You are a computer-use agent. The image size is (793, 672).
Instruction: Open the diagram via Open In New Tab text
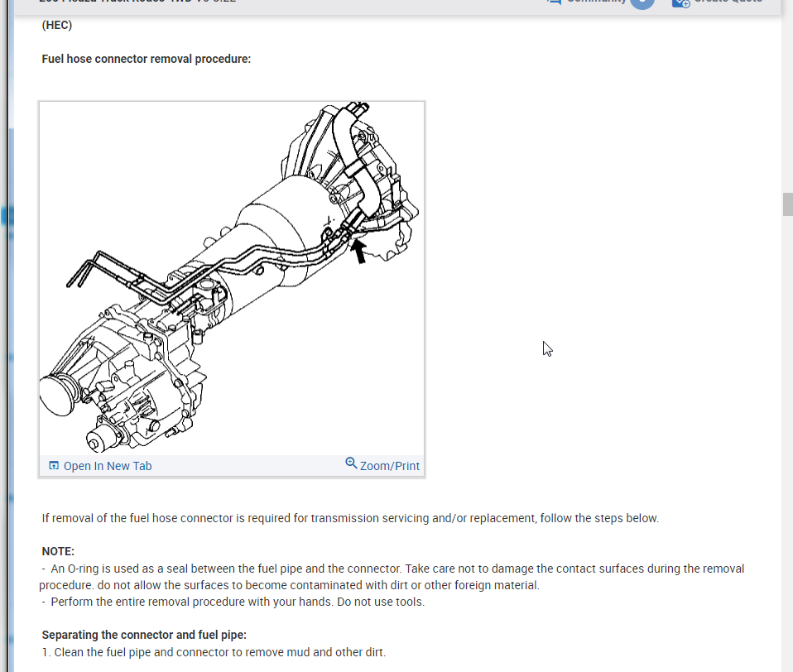pyautogui.click(x=108, y=466)
